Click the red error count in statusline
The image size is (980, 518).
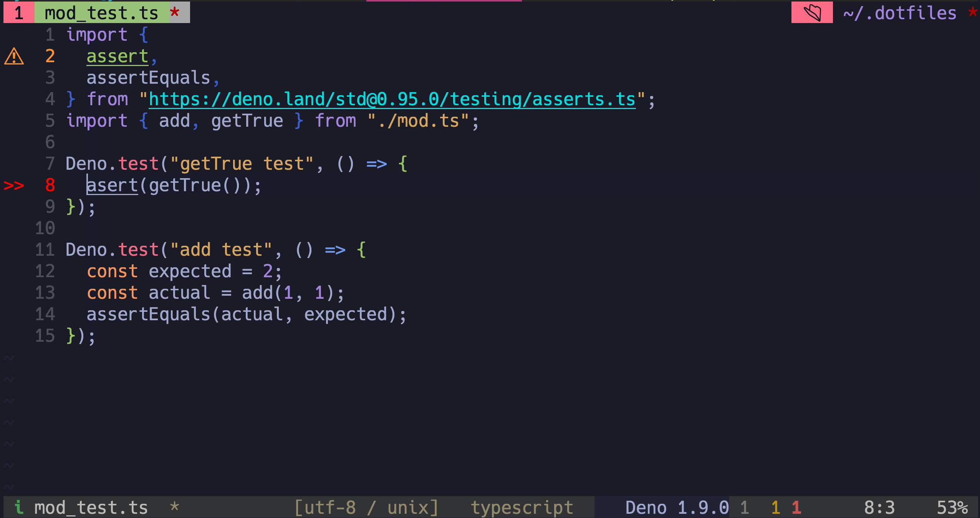pos(796,507)
